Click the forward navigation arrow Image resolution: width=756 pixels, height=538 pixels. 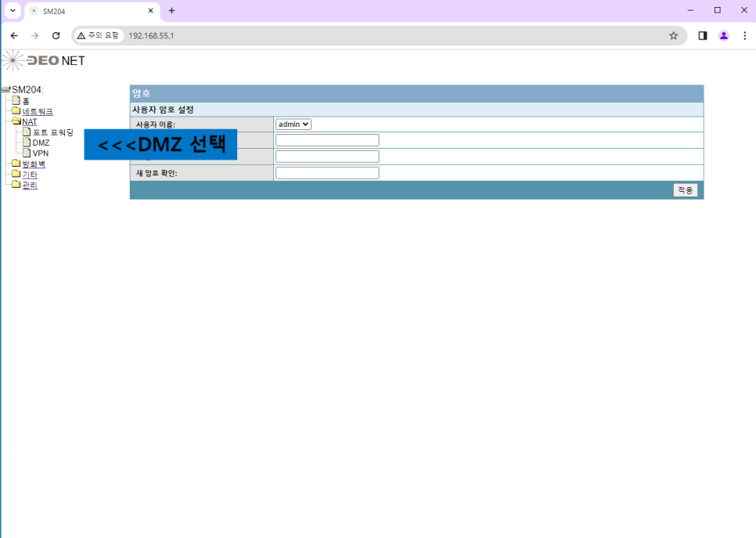point(34,36)
